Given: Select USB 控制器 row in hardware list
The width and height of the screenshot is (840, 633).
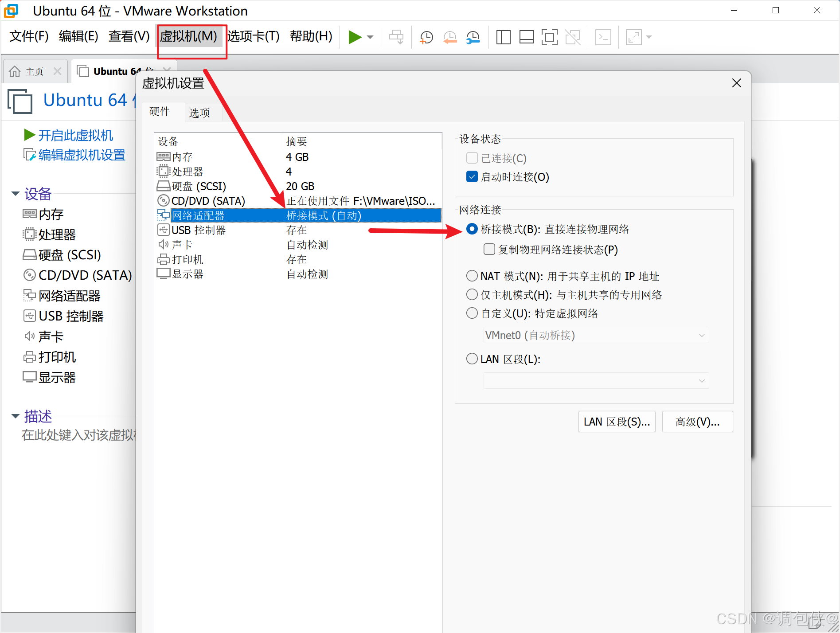Looking at the screenshot, I should (298, 230).
